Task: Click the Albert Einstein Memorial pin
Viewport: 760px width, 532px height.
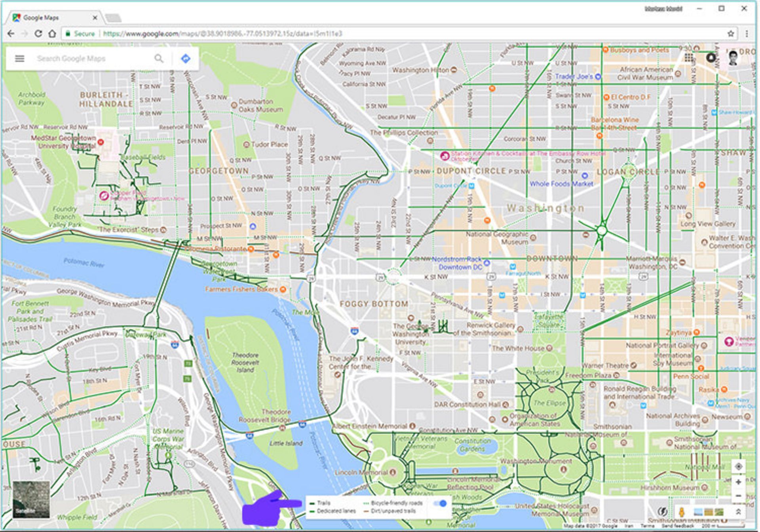Action: (x=412, y=426)
